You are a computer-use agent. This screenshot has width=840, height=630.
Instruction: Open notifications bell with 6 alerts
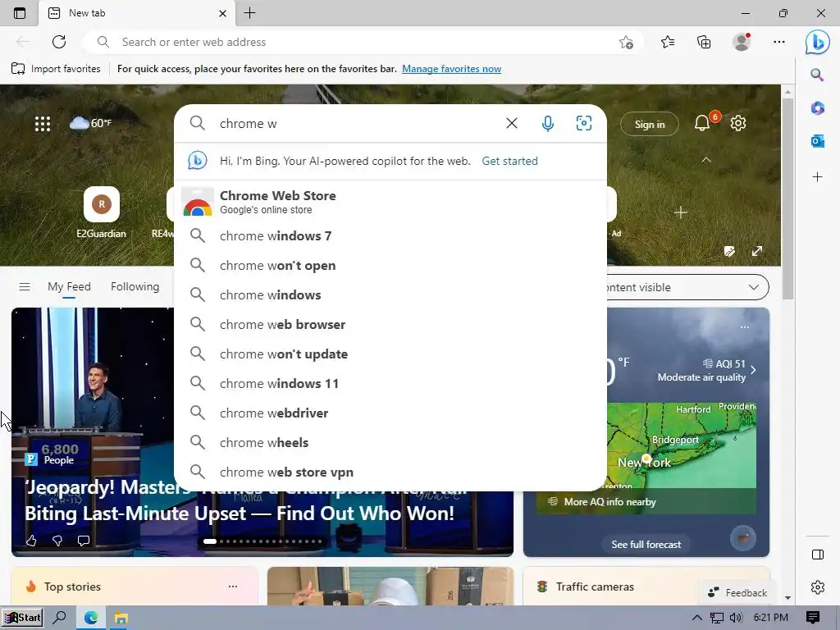point(702,123)
